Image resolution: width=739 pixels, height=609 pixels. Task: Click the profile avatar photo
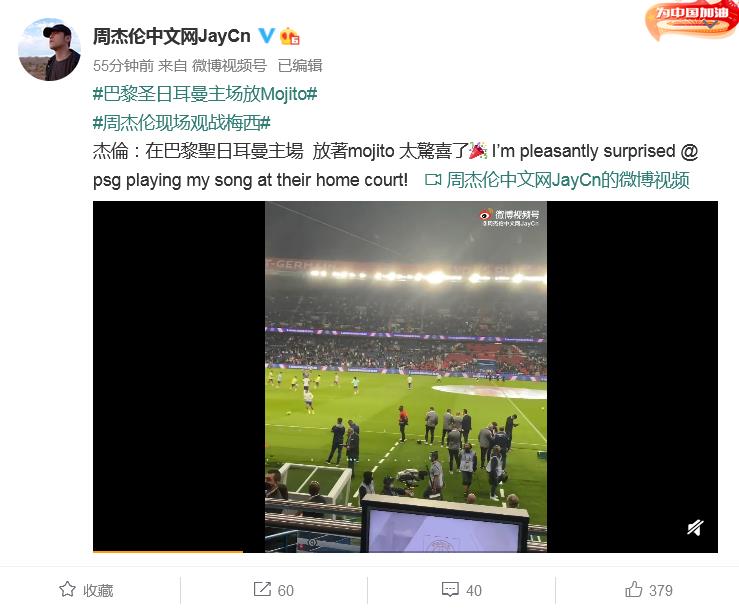coord(49,49)
